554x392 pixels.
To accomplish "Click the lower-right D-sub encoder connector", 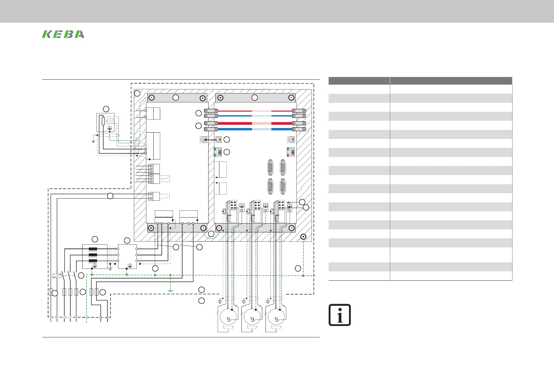I will [283, 187].
